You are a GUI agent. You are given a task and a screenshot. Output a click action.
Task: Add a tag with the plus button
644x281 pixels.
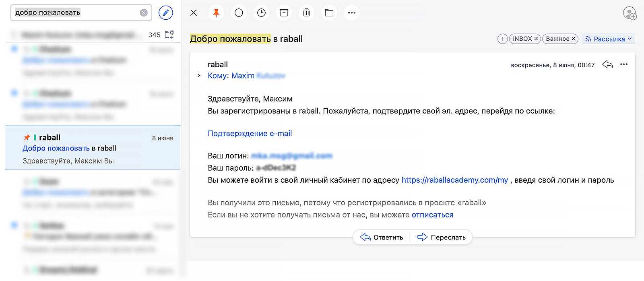[x=502, y=39]
